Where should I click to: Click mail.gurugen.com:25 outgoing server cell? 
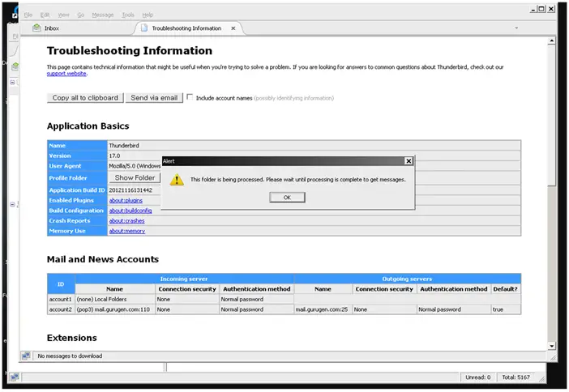pyautogui.click(x=323, y=309)
